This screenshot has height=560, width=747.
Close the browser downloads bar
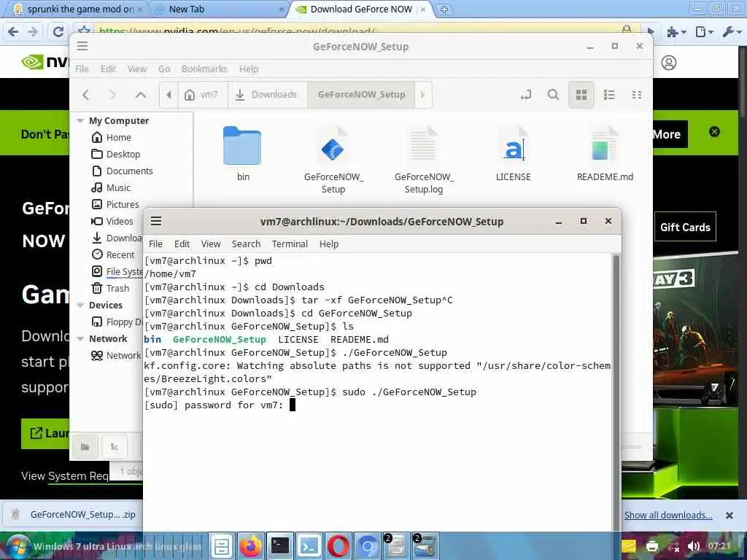[x=729, y=516]
